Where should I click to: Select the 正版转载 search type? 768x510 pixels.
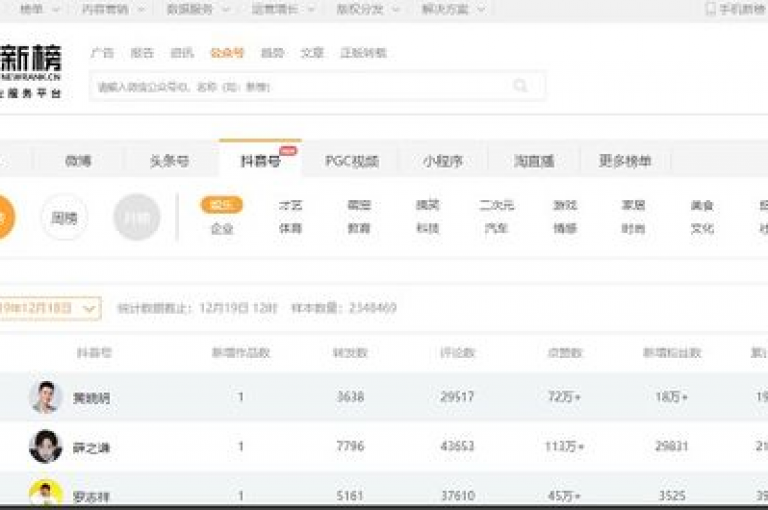pyautogui.click(x=363, y=52)
